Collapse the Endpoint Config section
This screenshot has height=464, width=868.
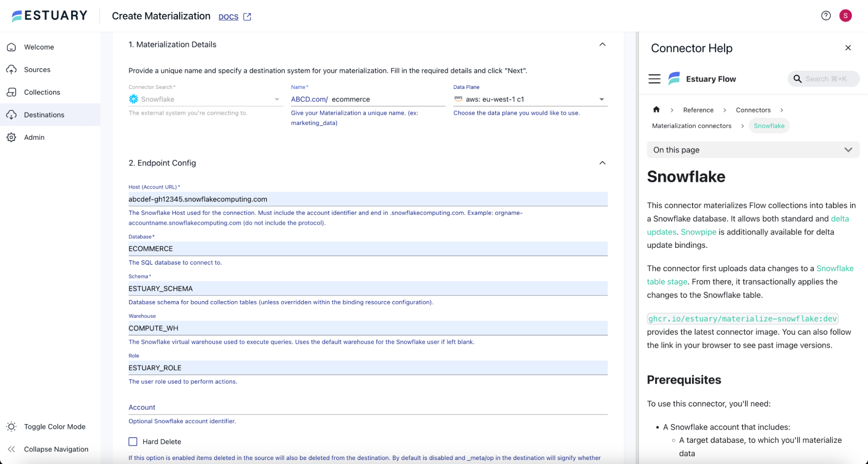point(602,163)
